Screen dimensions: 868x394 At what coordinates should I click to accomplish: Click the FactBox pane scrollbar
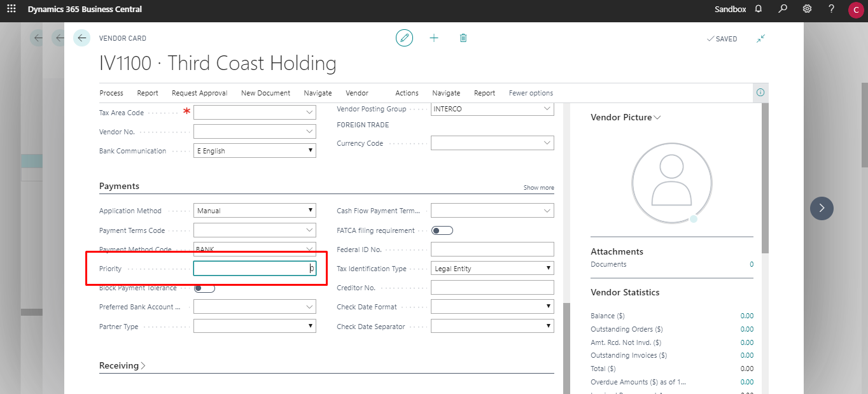766,178
